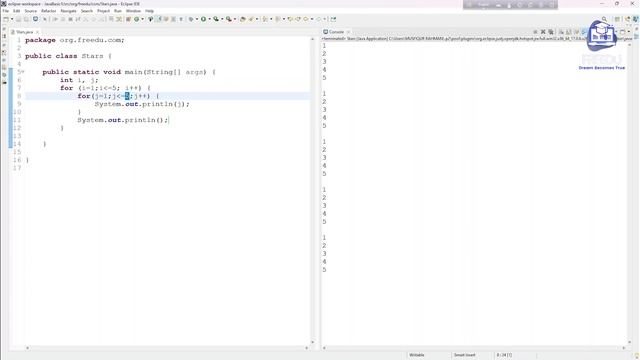Open the Forward history dropdown arrow
Screen dimensions: 640x360
325,19
